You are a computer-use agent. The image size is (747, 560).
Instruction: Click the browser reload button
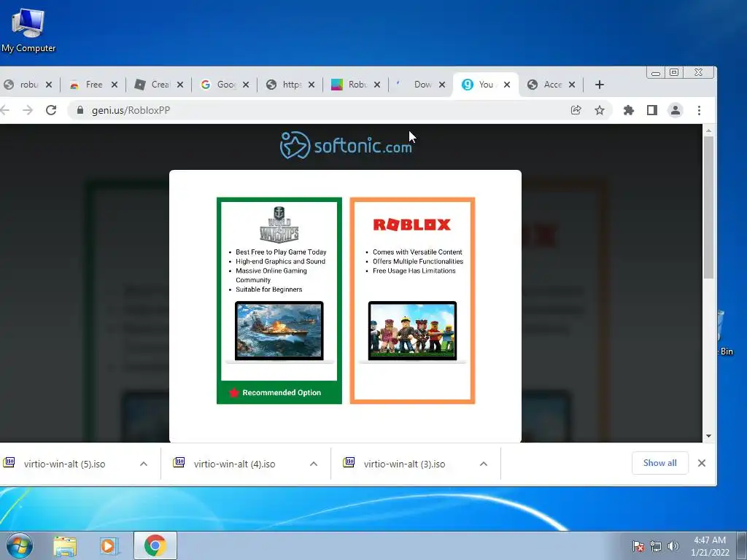click(x=51, y=110)
